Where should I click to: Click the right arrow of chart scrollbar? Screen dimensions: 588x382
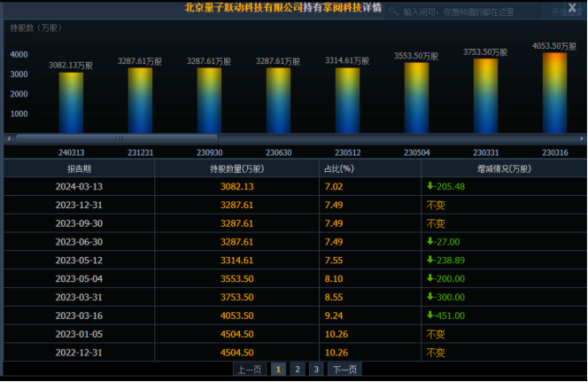coord(580,138)
